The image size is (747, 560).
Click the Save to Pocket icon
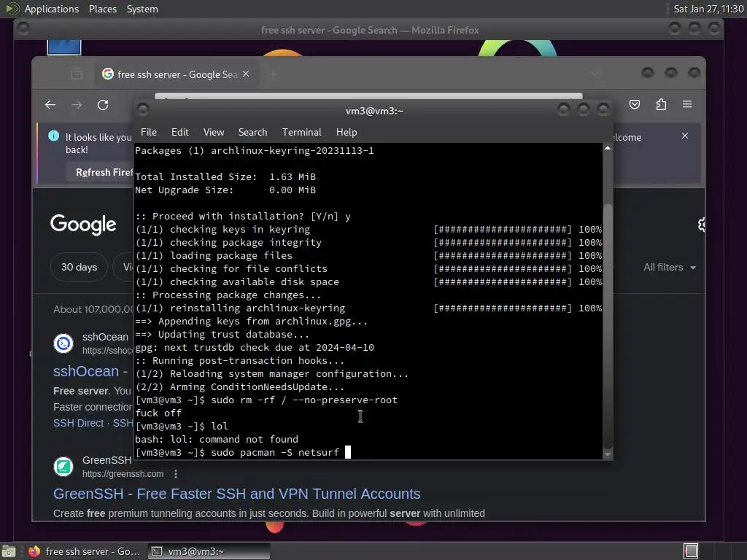[x=635, y=104]
